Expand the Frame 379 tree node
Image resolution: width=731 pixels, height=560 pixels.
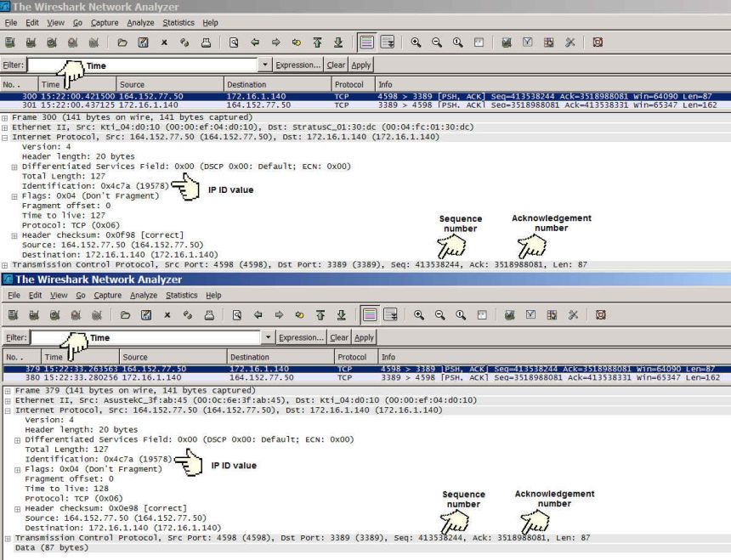pos(7,390)
